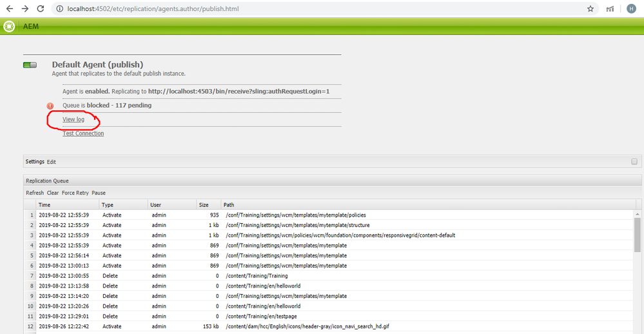This screenshot has width=644, height=334.
Task: Reload the page with refresh icon
Action: 41,9
